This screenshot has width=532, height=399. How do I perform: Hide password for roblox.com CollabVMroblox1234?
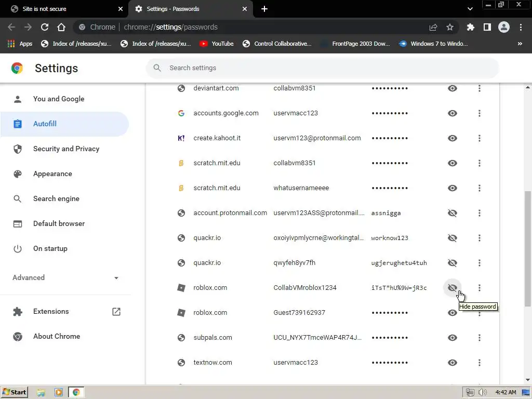[x=453, y=288]
